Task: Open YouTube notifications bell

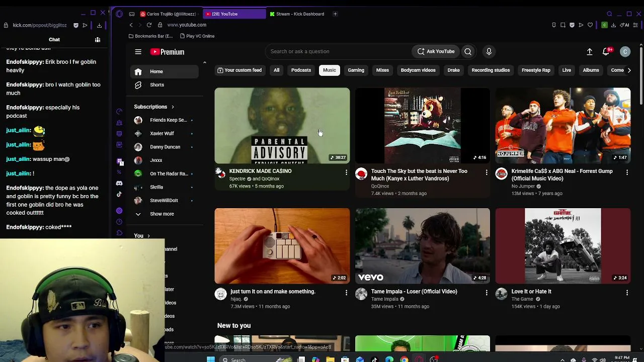Action: pos(606,51)
